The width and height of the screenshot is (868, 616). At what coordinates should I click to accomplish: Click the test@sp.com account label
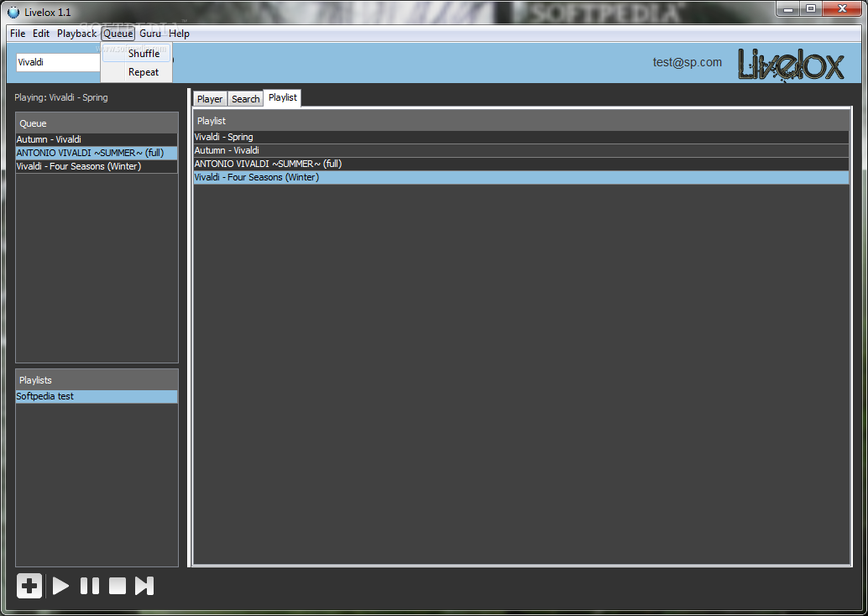pyautogui.click(x=687, y=62)
